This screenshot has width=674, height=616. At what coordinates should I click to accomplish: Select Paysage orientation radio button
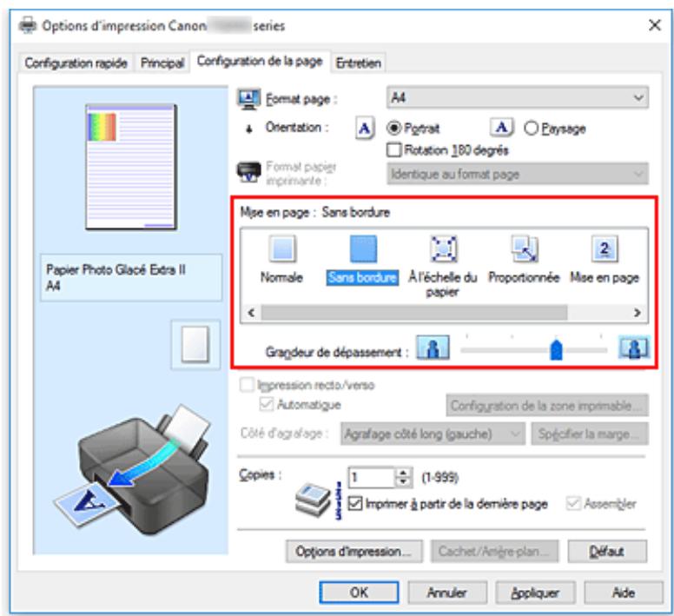[x=531, y=128]
